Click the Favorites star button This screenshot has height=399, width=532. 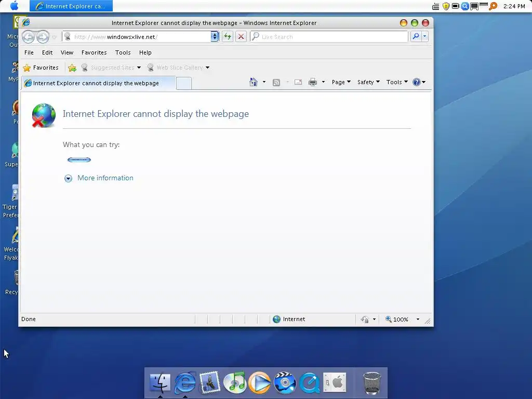(x=41, y=68)
